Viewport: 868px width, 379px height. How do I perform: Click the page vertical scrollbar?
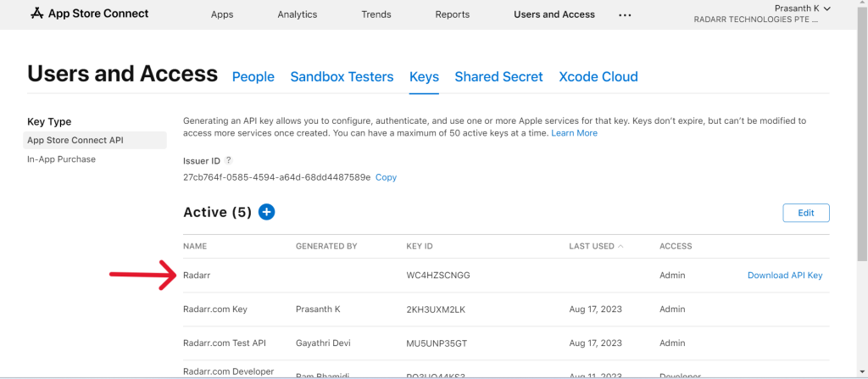[862, 133]
